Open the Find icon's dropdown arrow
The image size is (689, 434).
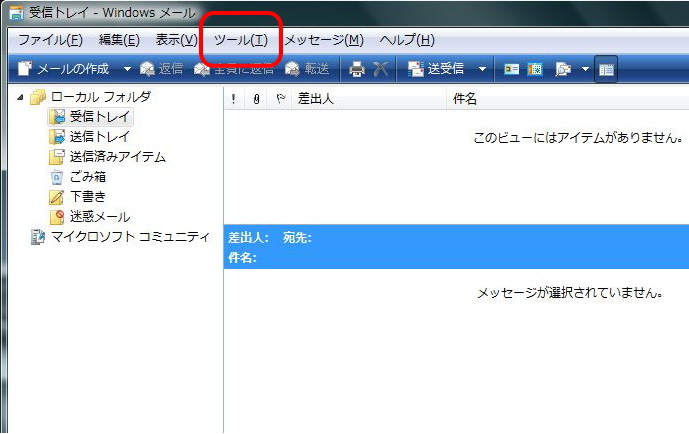click(584, 69)
